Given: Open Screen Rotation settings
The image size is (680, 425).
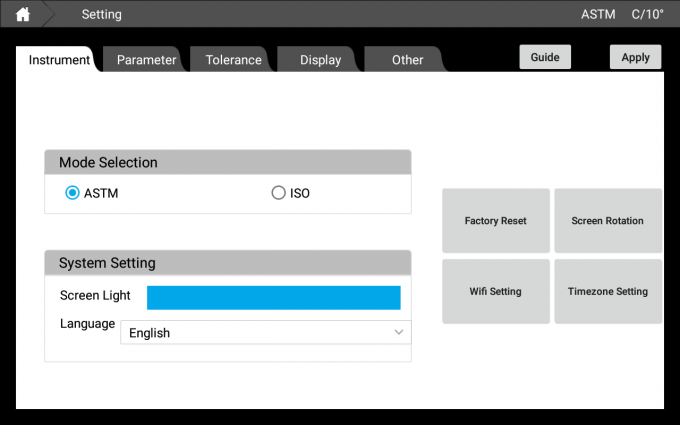Looking at the screenshot, I should pos(608,221).
